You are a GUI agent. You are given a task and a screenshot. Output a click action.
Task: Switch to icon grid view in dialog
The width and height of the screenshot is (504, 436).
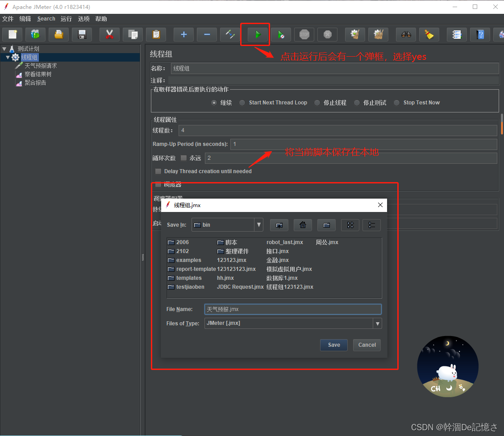350,225
